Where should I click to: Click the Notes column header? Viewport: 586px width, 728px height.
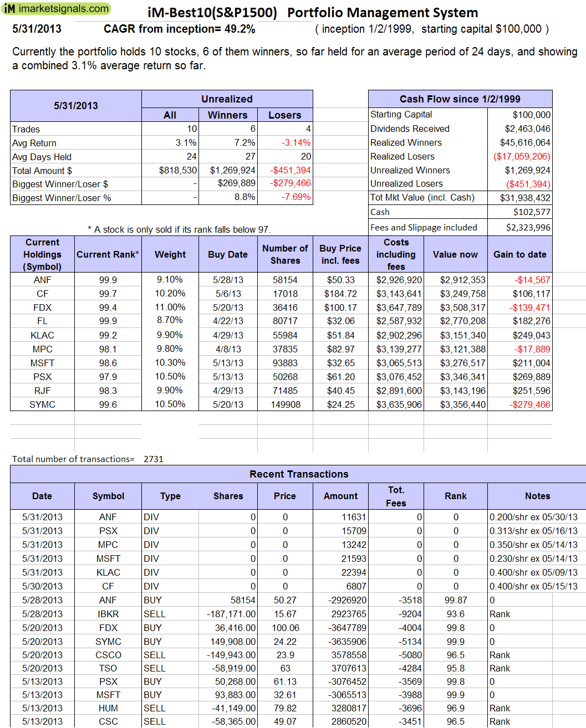pyautogui.click(x=537, y=496)
